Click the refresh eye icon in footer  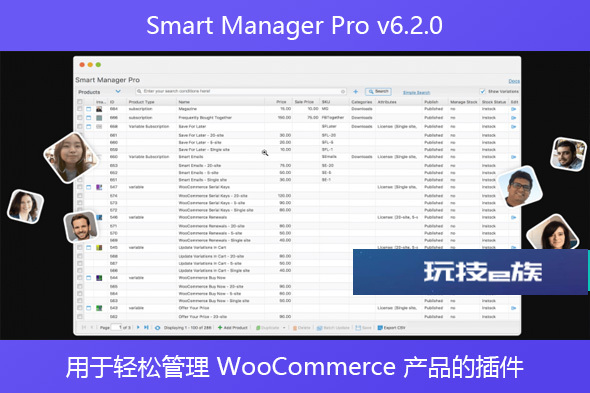pyautogui.click(x=157, y=328)
